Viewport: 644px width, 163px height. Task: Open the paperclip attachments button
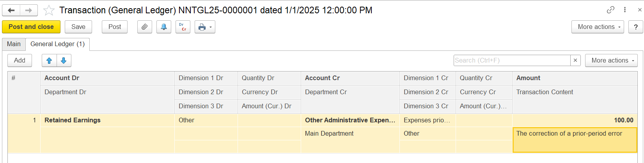tap(144, 27)
